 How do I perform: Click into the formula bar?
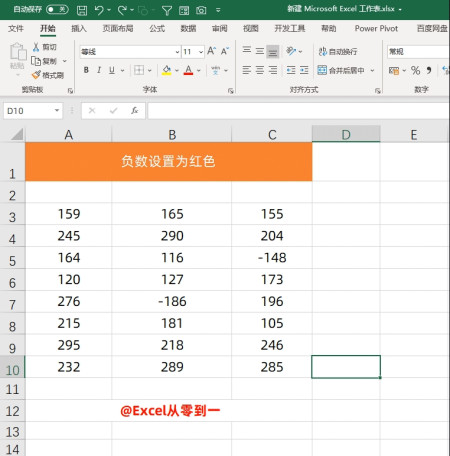[298, 111]
